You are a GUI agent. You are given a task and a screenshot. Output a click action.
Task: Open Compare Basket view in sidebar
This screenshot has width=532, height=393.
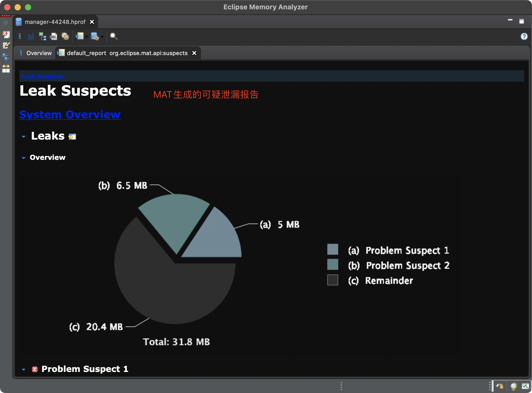[6, 69]
